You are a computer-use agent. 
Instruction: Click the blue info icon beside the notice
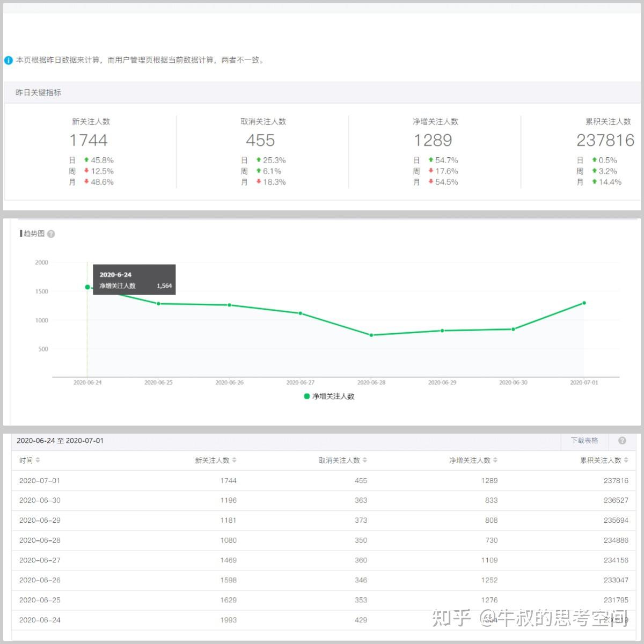click(x=8, y=61)
